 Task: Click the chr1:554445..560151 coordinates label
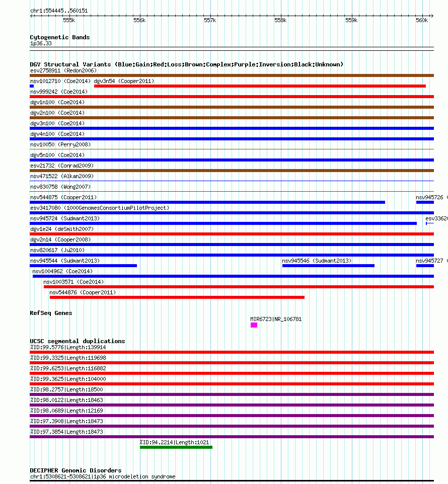click(59, 11)
